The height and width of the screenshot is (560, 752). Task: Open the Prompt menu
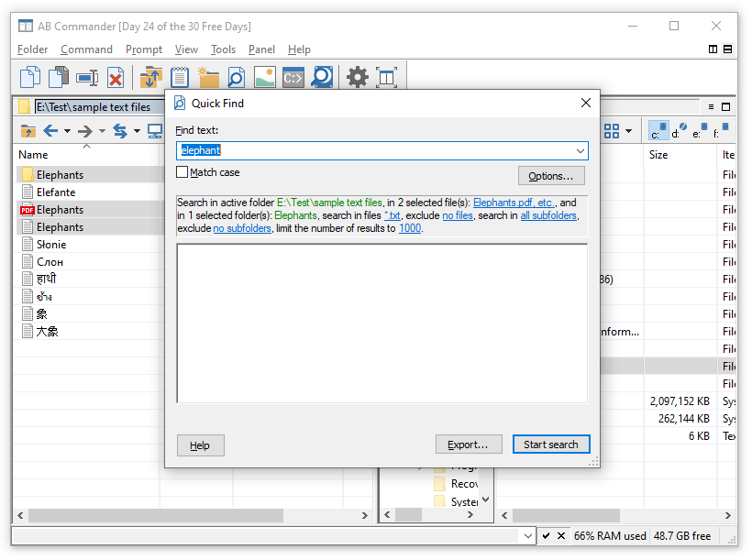(144, 49)
